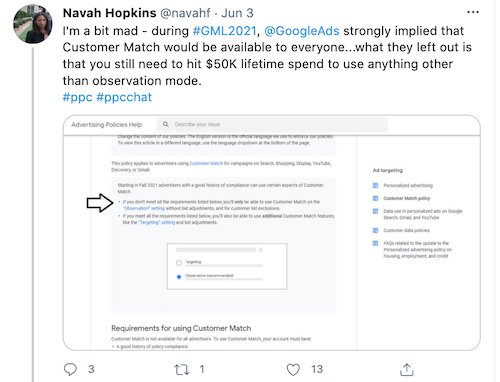Screen dimensions: 500x382
Task: Open Customer data policies sidebar item
Action: click(x=406, y=230)
